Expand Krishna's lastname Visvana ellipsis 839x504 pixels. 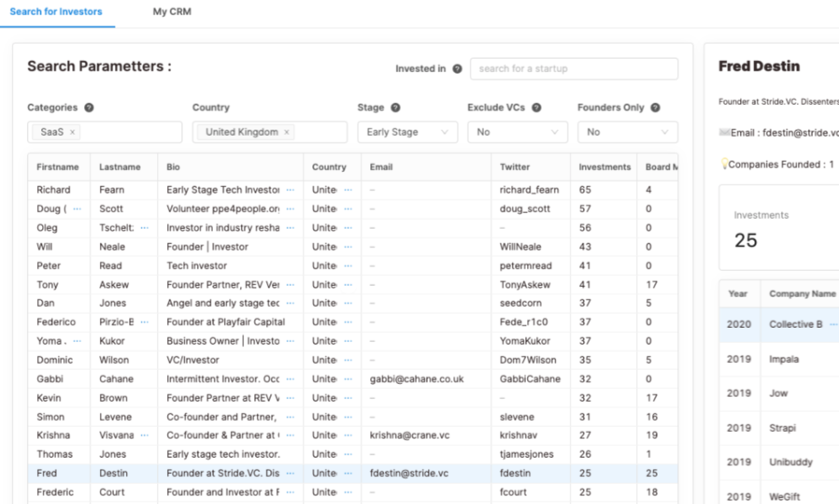coord(144,435)
